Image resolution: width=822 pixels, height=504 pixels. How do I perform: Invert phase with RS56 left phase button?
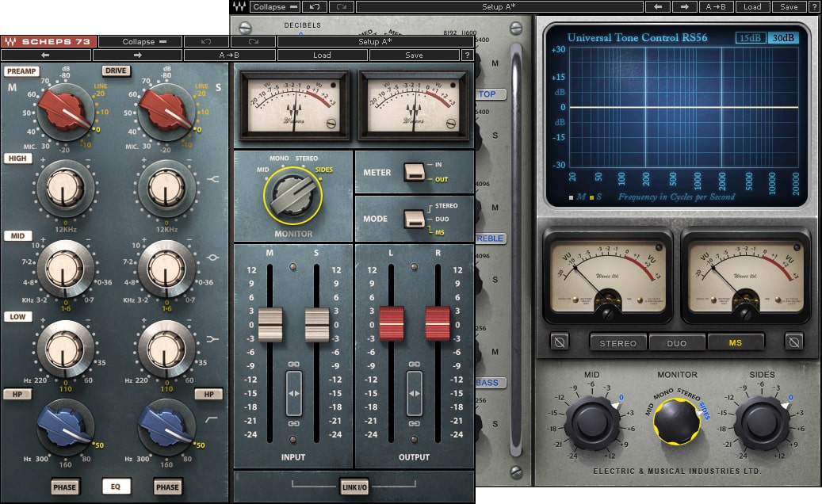[560, 342]
